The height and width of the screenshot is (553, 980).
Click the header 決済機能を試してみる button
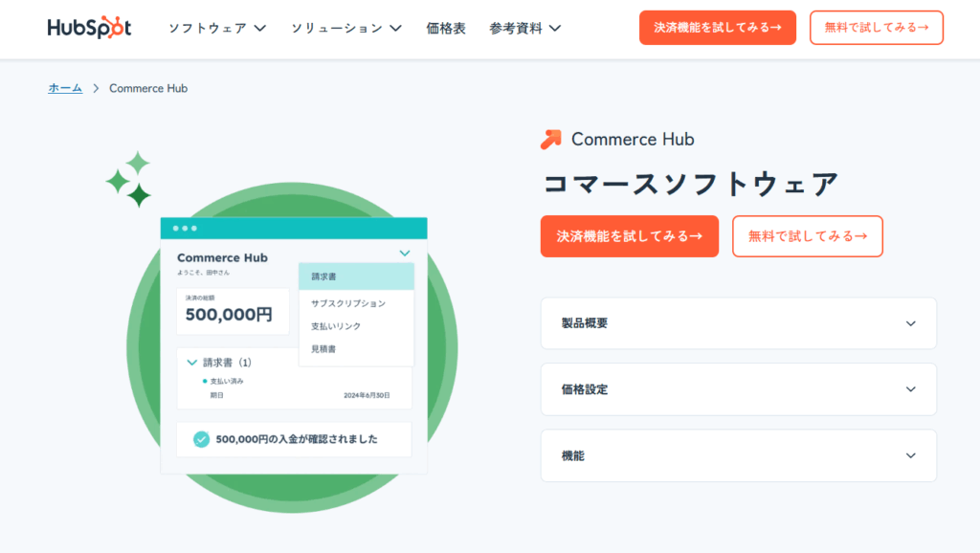pos(718,28)
